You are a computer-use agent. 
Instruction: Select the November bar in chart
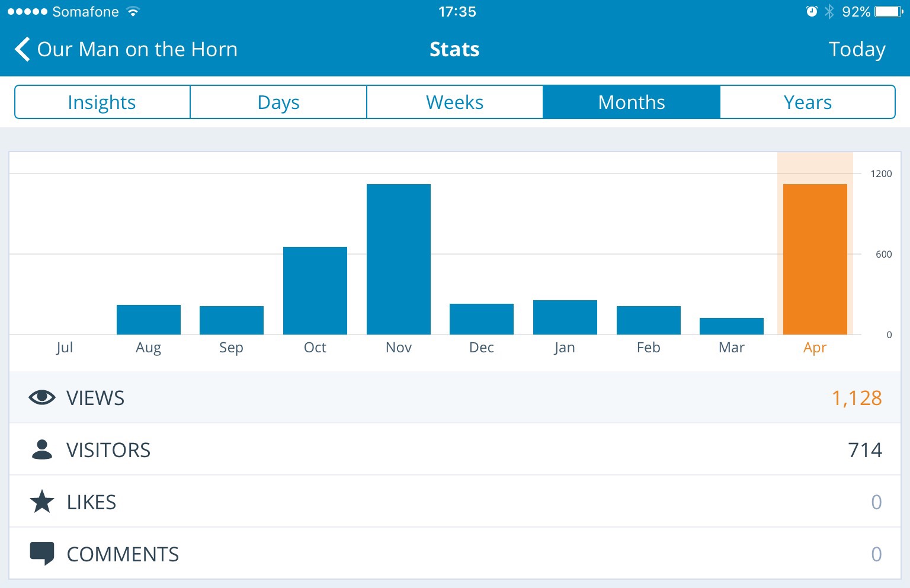(x=399, y=259)
